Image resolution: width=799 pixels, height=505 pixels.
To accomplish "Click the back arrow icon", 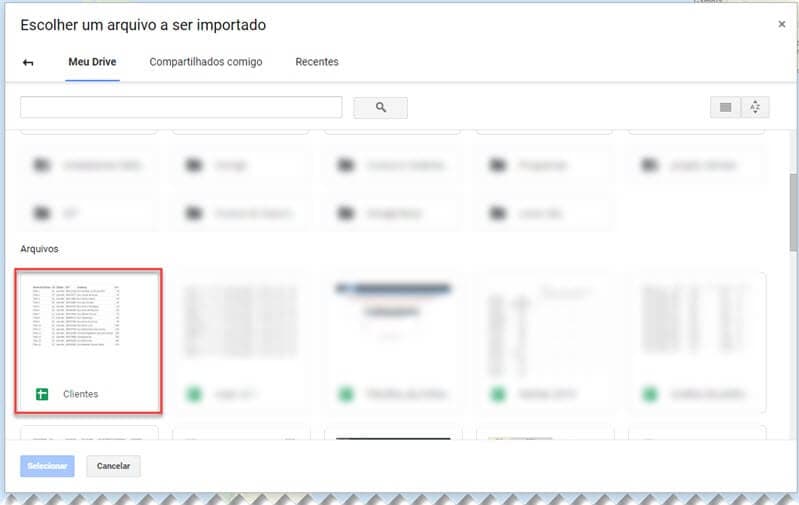I will (x=28, y=62).
